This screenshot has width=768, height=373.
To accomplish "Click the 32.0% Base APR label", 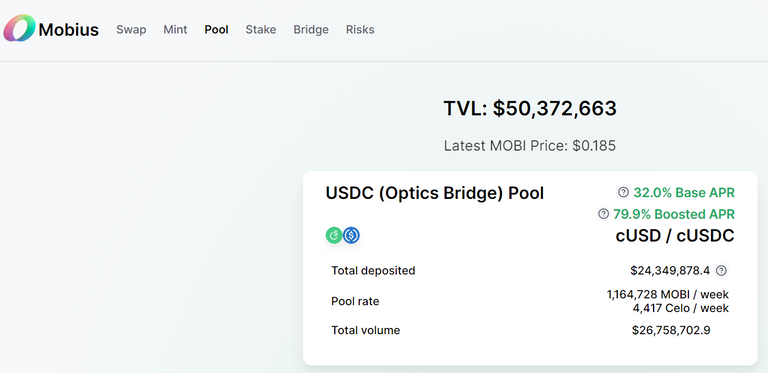I will pos(684,193).
